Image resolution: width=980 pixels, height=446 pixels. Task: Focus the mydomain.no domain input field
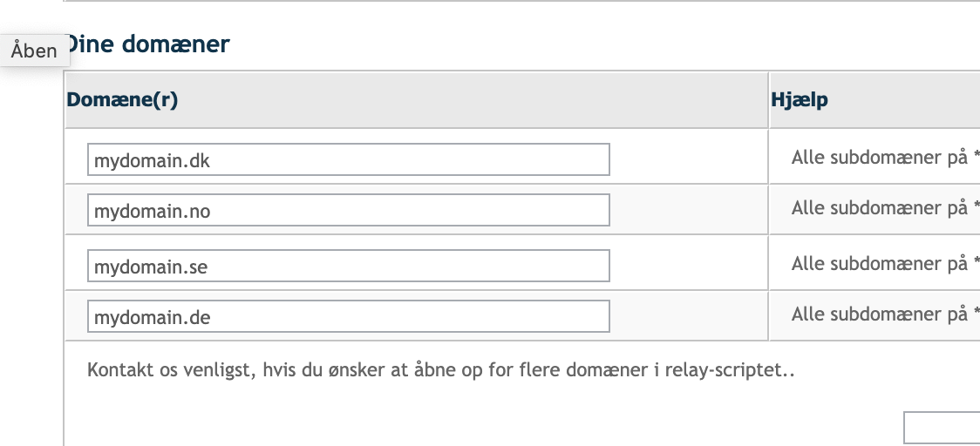click(348, 210)
